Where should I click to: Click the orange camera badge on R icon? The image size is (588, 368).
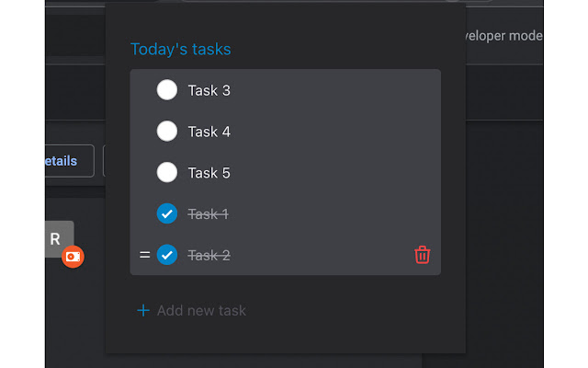pos(73,257)
